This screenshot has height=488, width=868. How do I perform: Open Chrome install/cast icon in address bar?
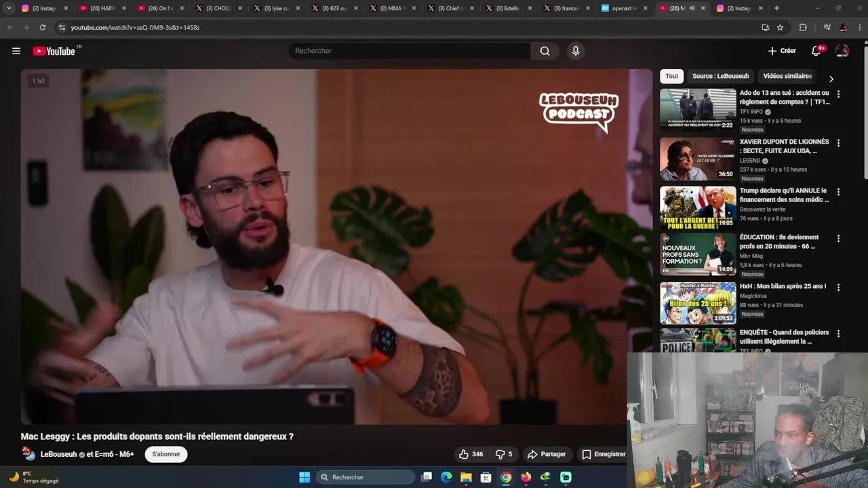pyautogui.click(x=765, y=27)
